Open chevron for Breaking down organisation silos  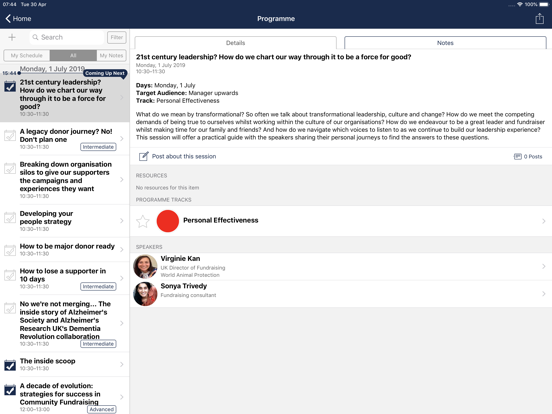click(x=122, y=180)
